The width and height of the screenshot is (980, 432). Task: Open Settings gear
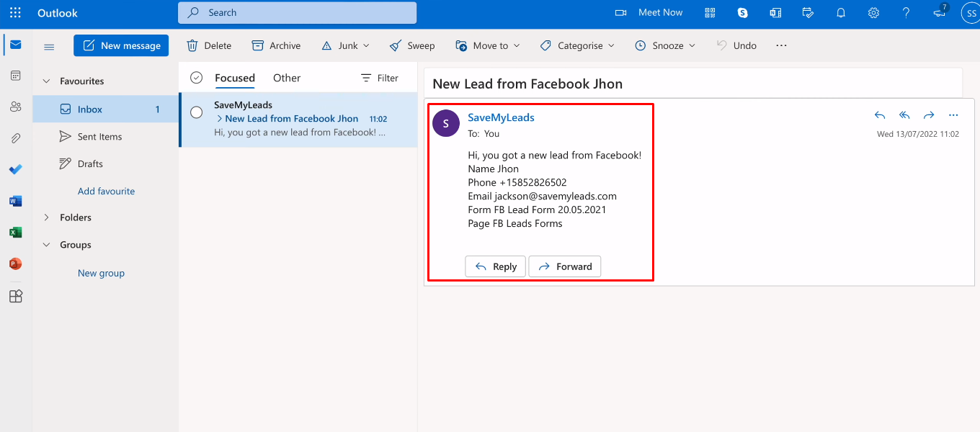coord(873,12)
